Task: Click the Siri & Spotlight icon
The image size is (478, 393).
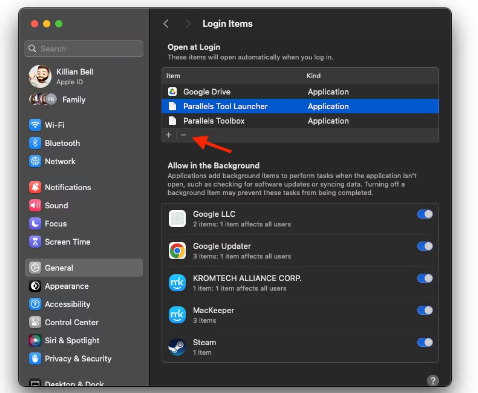Action: tap(35, 340)
